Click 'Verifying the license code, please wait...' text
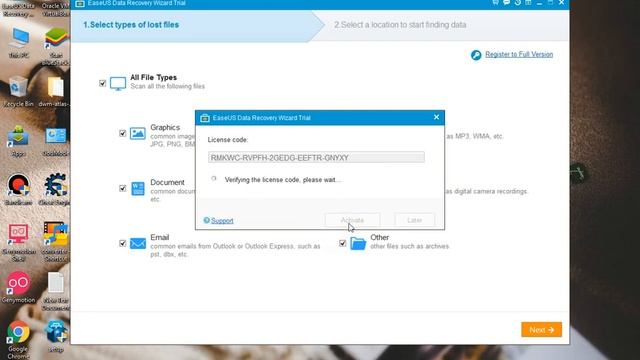The image size is (640, 360). [282, 180]
